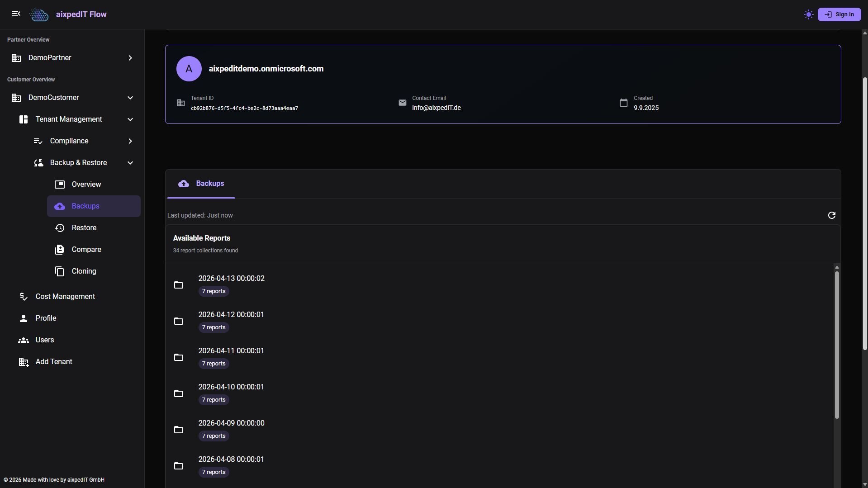
Task: Click the page scrollbar down arrow
Action: pyautogui.click(x=864, y=484)
